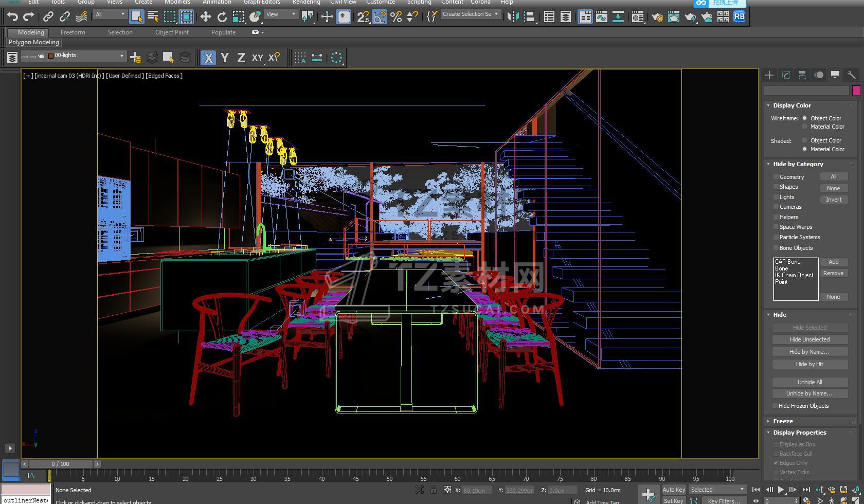The height and width of the screenshot is (504, 864).
Task: Expand the Freeze rollout
Action: tap(783, 421)
